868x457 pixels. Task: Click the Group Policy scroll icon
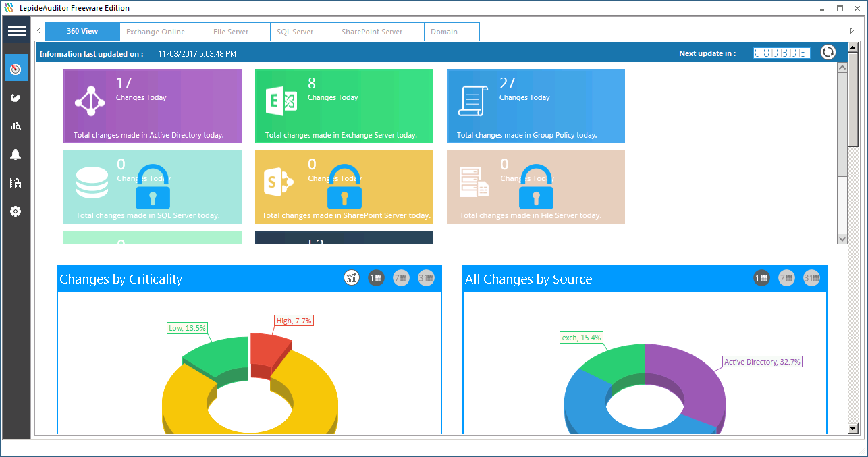pos(473,101)
